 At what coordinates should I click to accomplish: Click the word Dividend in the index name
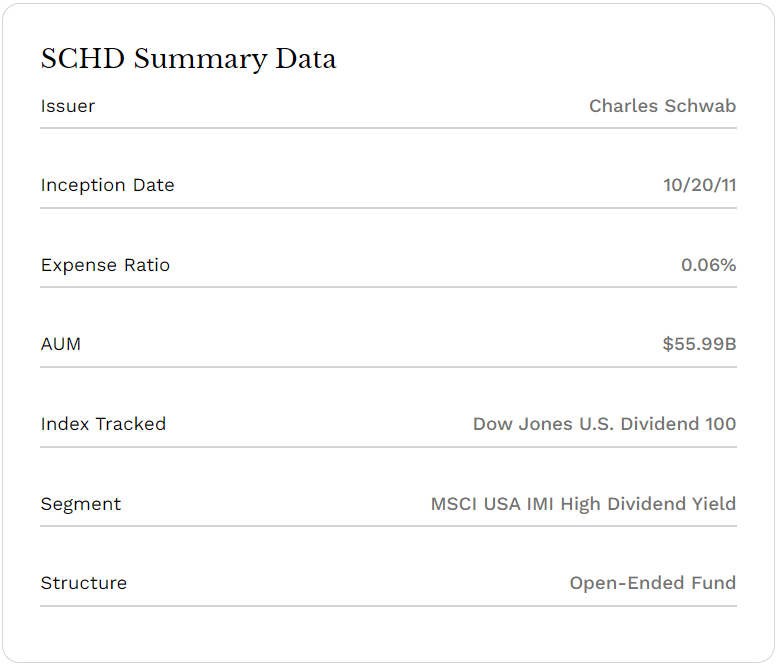(660, 424)
